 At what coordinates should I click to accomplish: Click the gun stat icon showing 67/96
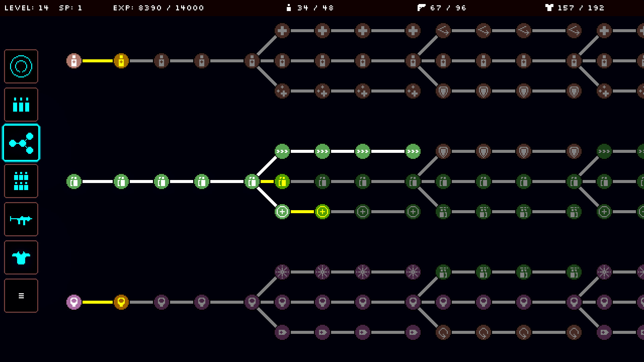click(422, 7)
